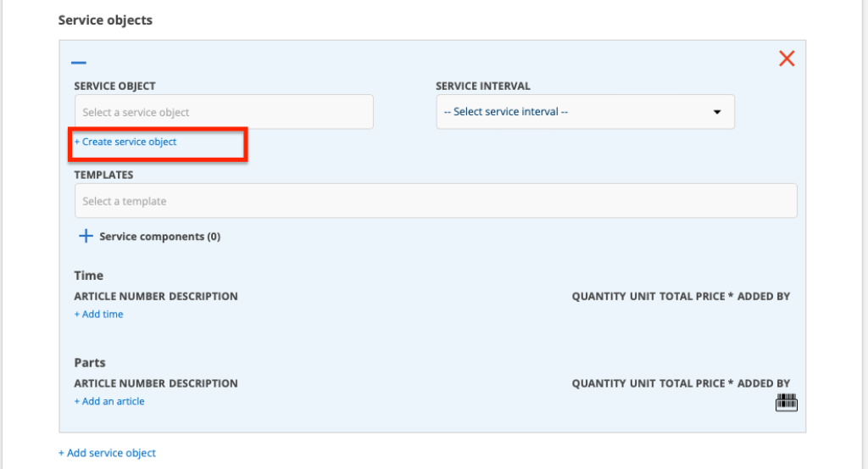Viewport: 868px width, 469px height.
Task: Remove the service object with red X
Action: coord(787,59)
